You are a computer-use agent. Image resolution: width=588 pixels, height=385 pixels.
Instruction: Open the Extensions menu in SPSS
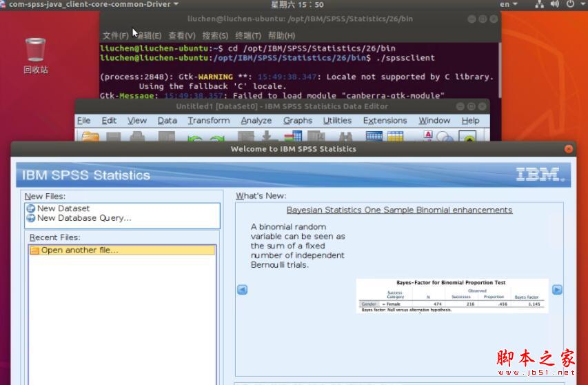(385, 121)
